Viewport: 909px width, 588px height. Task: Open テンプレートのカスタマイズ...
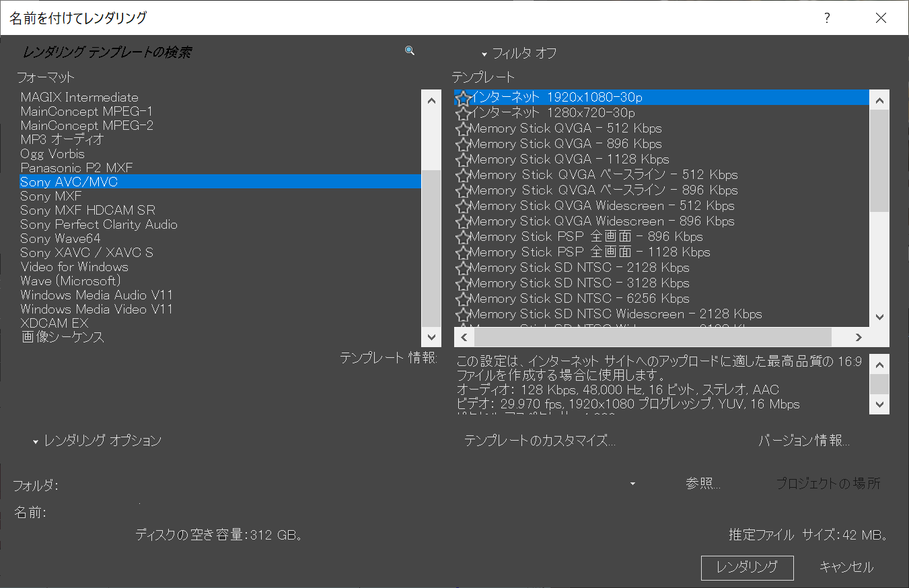[x=540, y=441]
